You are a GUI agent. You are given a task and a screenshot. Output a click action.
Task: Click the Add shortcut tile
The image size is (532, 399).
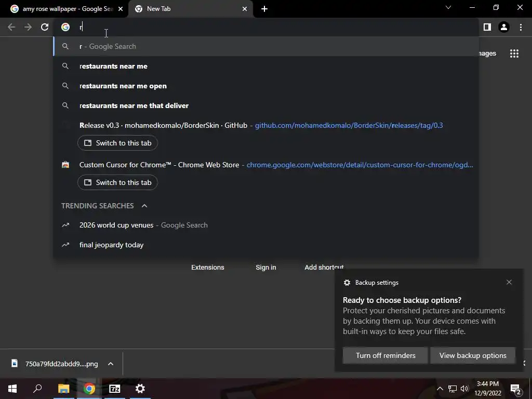click(324, 268)
